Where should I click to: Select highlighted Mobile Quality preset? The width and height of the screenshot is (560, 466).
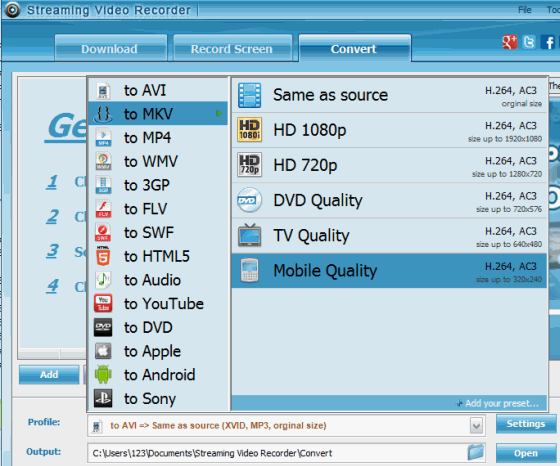pyautogui.click(x=389, y=271)
